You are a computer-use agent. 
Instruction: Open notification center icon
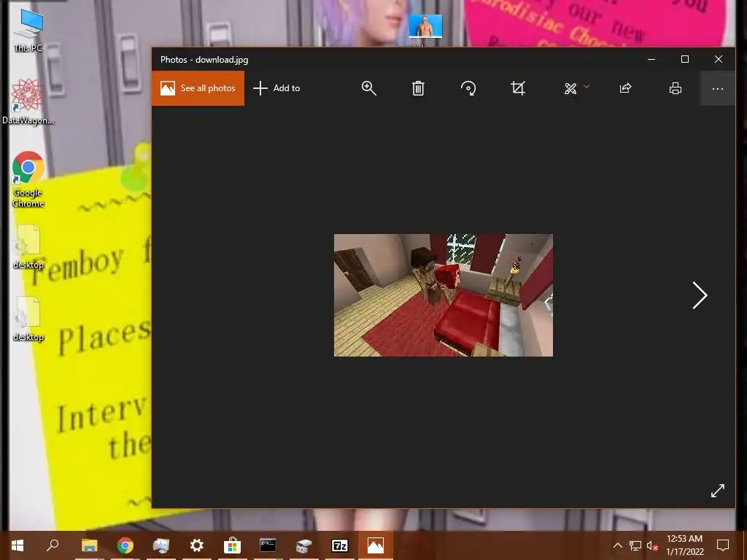[723, 545]
